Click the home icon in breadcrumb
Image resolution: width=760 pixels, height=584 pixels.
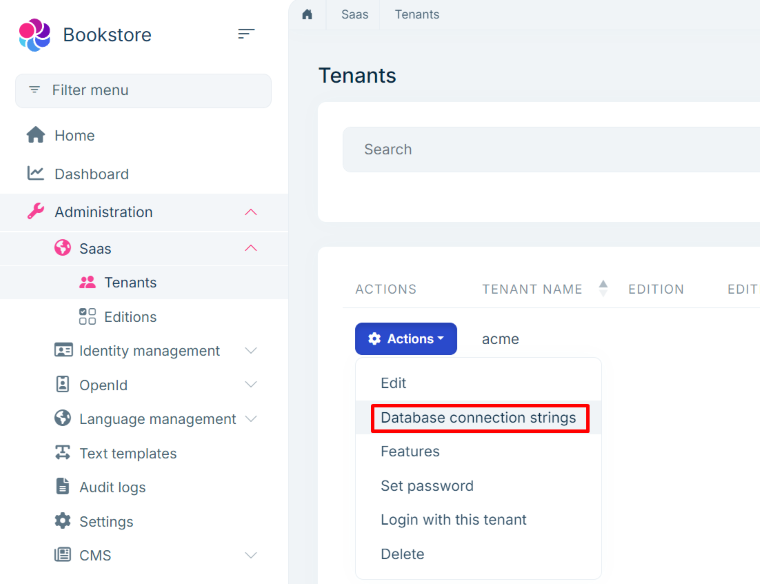point(307,14)
